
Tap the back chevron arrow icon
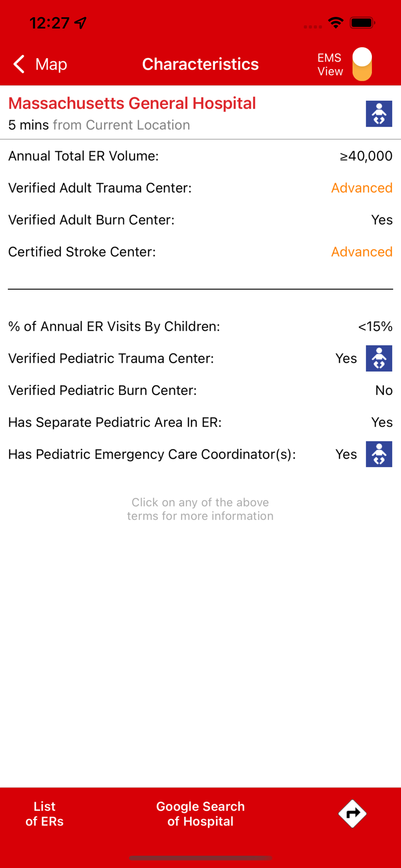(19, 64)
